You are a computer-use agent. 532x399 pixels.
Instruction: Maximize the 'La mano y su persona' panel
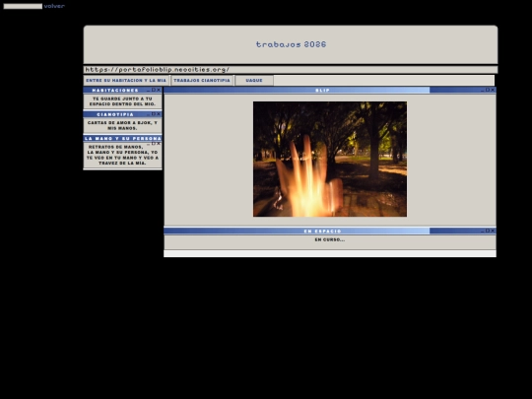click(154, 144)
